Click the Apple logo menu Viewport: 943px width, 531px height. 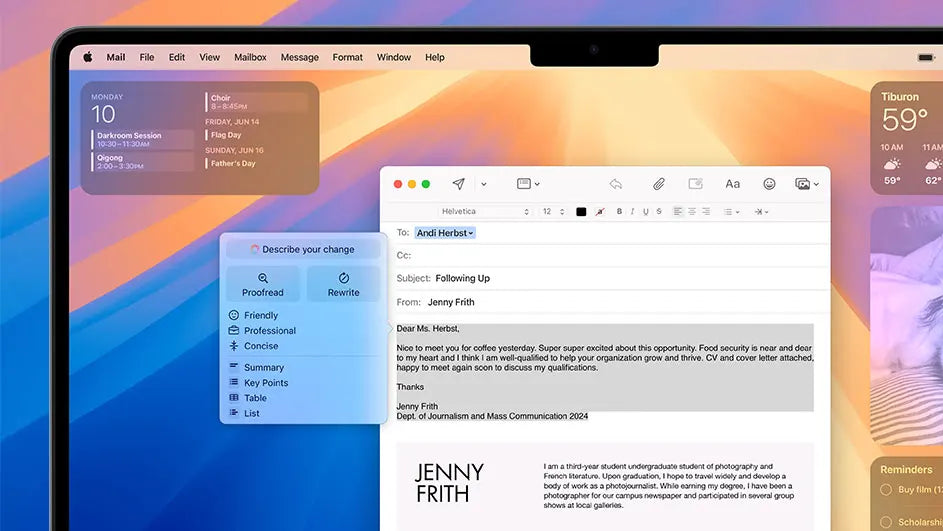pyautogui.click(x=87, y=58)
